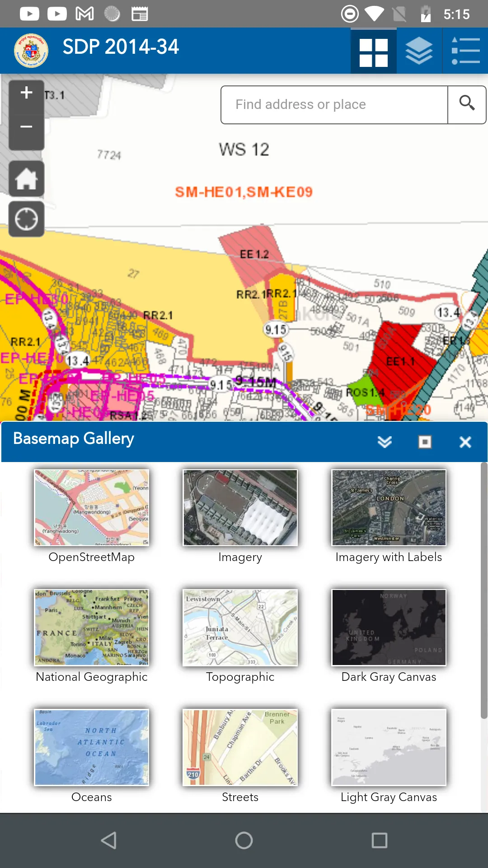Select the National Geographic basemap thumbnail
The image size is (488, 868).
click(x=92, y=627)
